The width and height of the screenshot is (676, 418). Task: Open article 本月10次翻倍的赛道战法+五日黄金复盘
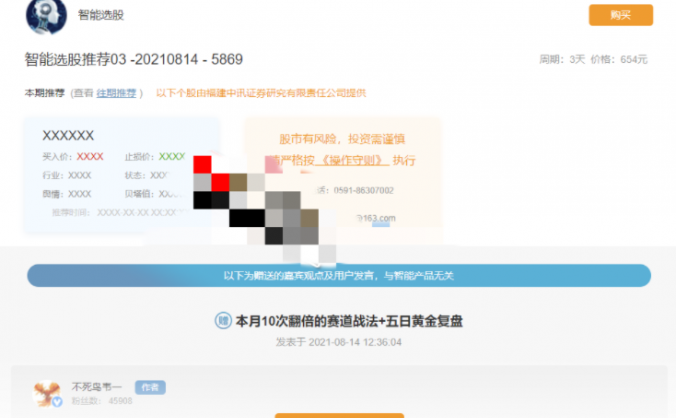click(349, 321)
